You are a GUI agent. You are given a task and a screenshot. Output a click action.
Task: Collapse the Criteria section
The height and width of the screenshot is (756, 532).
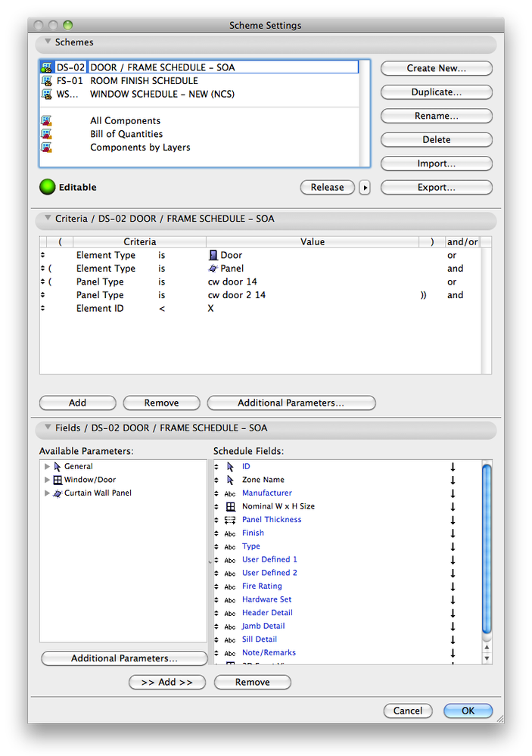pos(48,218)
